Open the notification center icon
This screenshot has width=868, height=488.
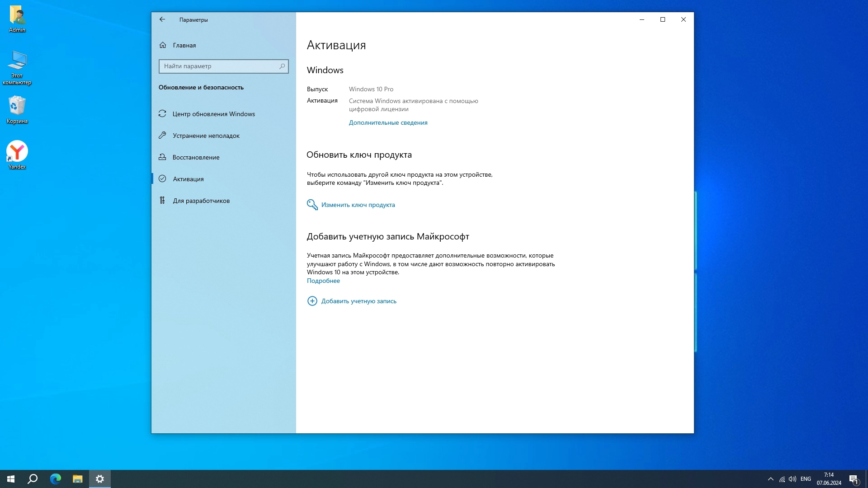(853, 479)
